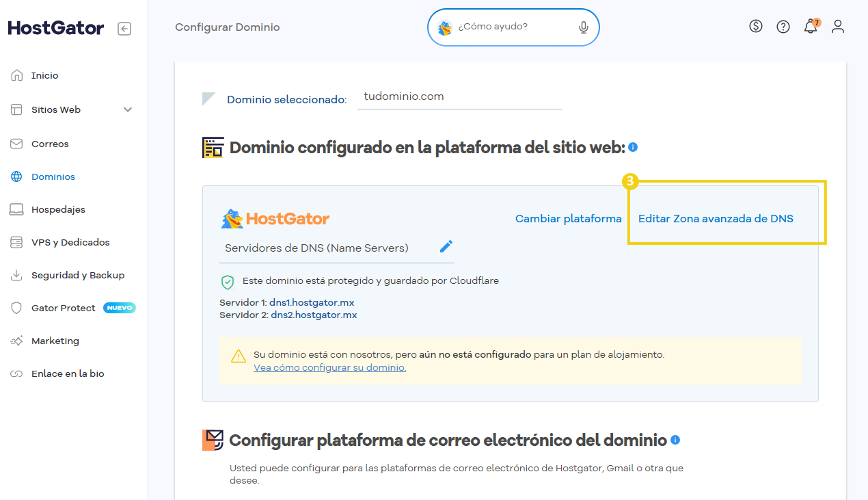This screenshot has height=500, width=868.
Task: Expand the Sitios Web chevron
Action: (x=128, y=109)
